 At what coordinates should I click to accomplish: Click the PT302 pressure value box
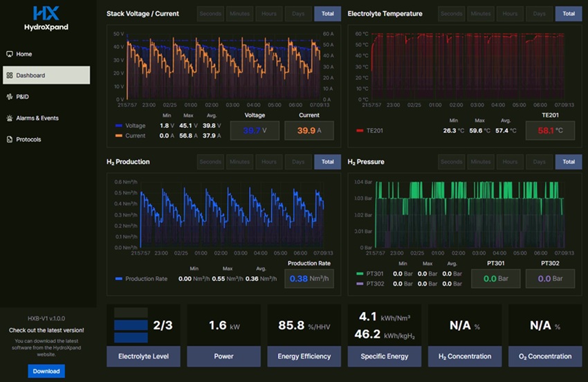pyautogui.click(x=549, y=279)
